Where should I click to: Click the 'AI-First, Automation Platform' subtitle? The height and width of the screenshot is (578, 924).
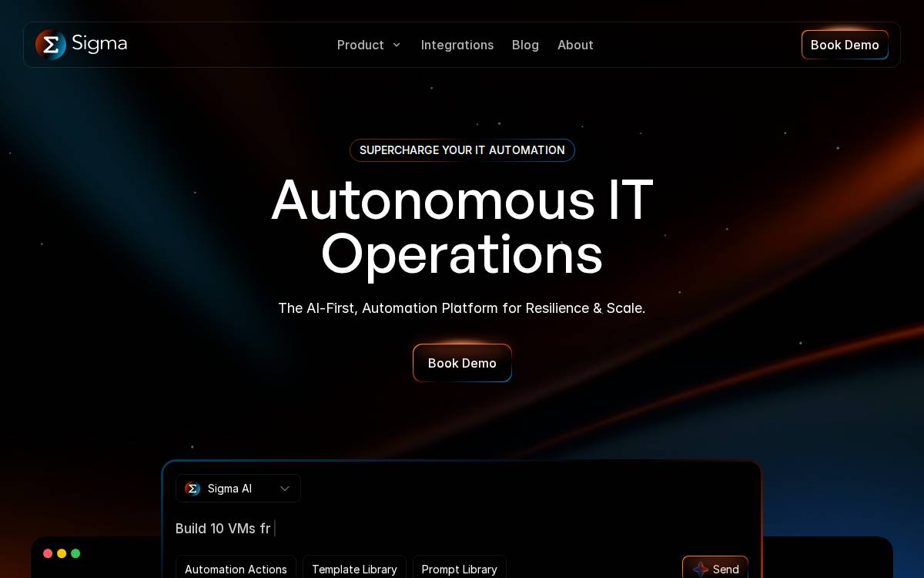(x=462, y=308)
